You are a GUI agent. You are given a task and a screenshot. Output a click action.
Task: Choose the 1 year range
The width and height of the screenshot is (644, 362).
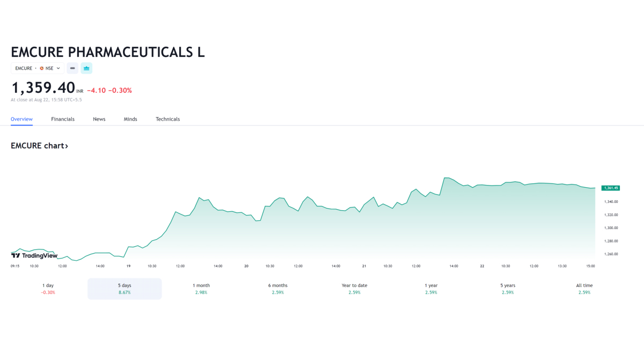[431, 289]
